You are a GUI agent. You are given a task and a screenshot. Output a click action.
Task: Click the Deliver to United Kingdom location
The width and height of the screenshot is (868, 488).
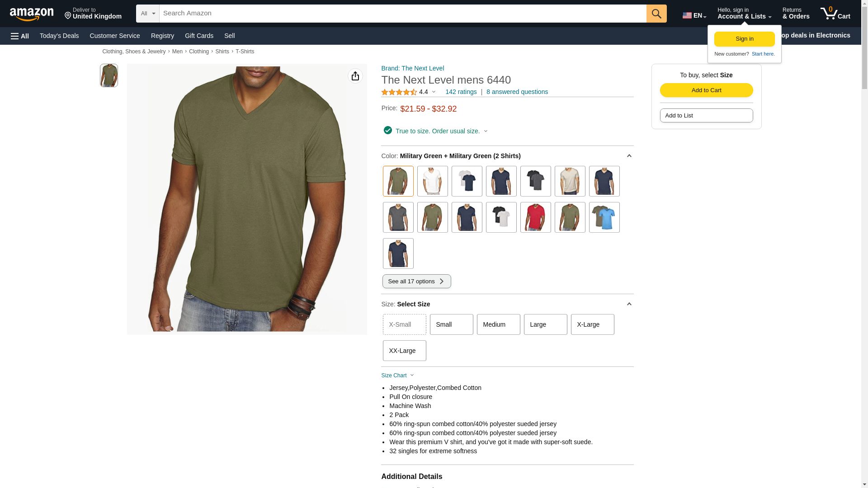coord(93,14)
